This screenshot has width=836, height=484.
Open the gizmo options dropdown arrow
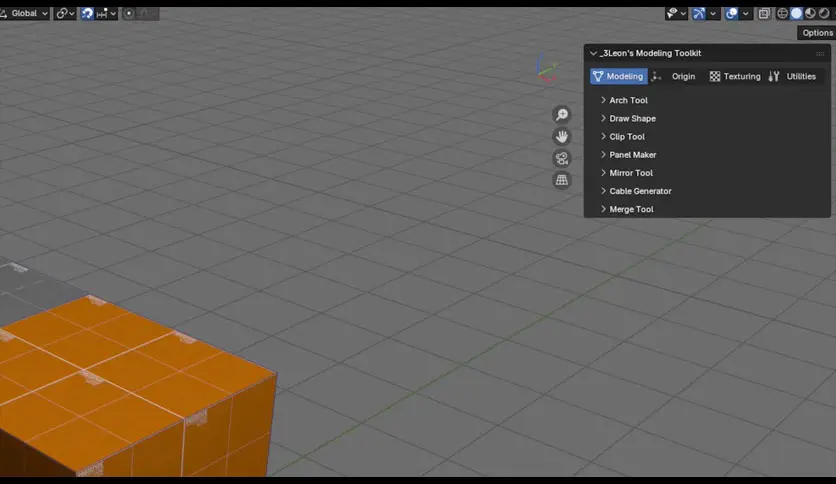(713, 13)
